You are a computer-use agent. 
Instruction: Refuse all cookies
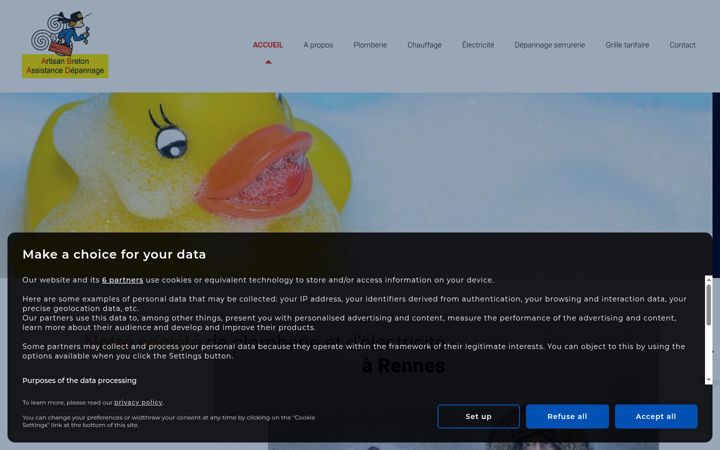coord(567,416)
